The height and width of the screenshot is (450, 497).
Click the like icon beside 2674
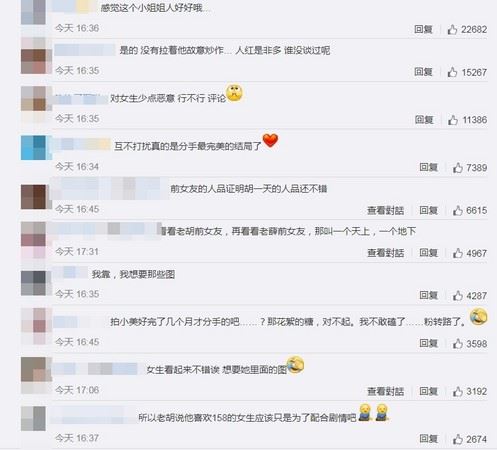[458, 439]
